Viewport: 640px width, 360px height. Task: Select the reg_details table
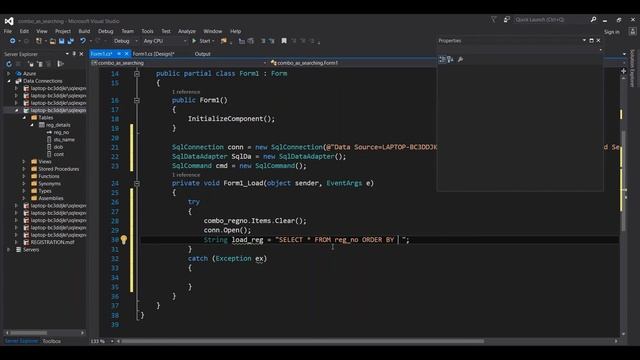coord(58,125)
